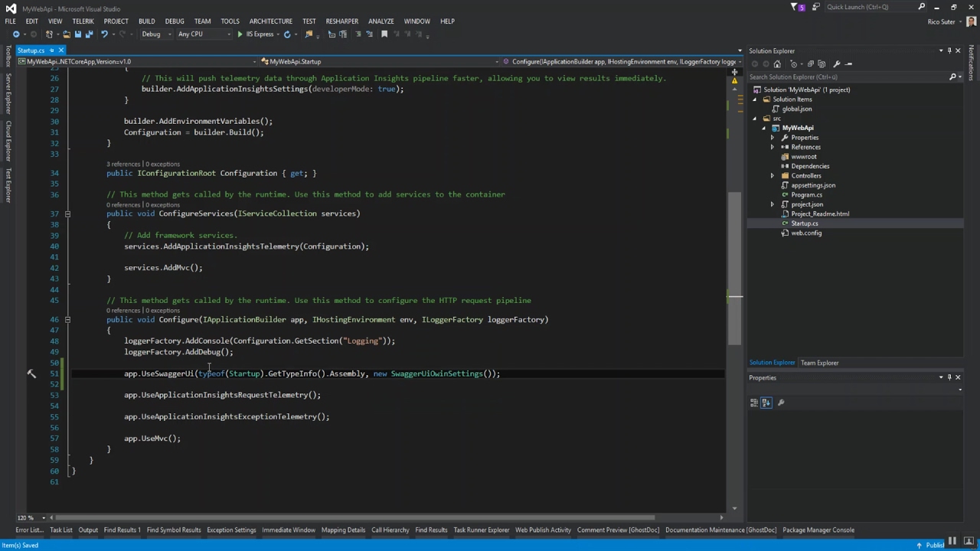Expand the Controllers folder in Solution Explorer
The image size is (980, 551).
tap(773, 176)
